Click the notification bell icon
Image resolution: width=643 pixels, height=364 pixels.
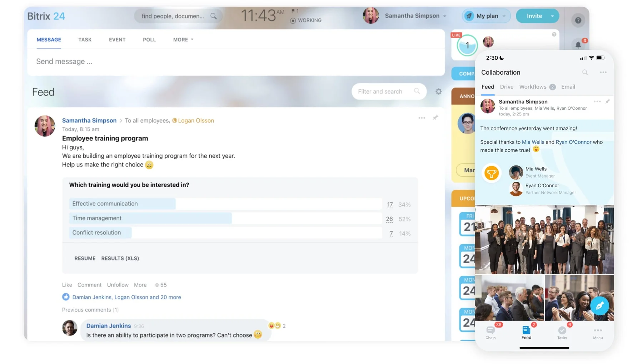point(579,44)
